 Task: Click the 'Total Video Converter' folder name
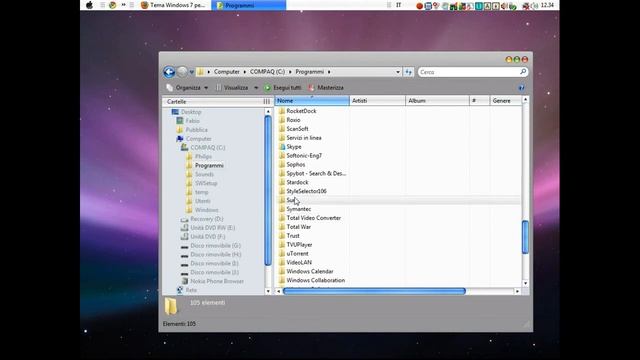[x=313, y=218]
